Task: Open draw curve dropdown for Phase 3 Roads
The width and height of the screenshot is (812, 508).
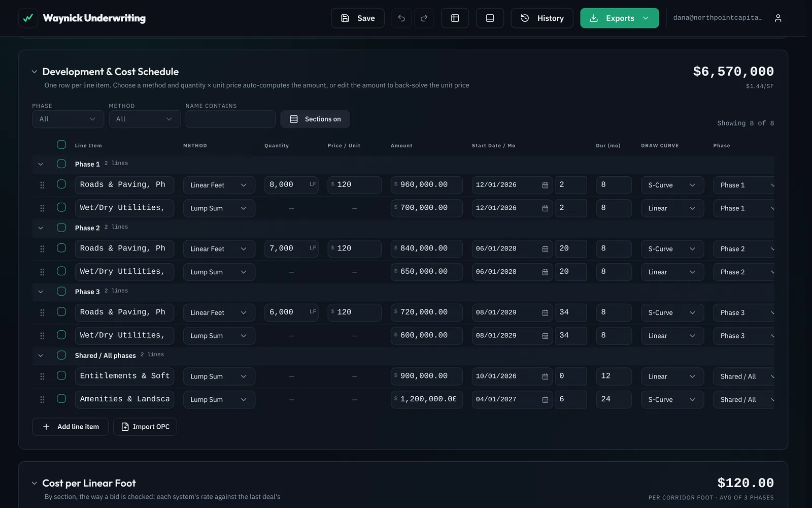Action: (x=672, y=313)
